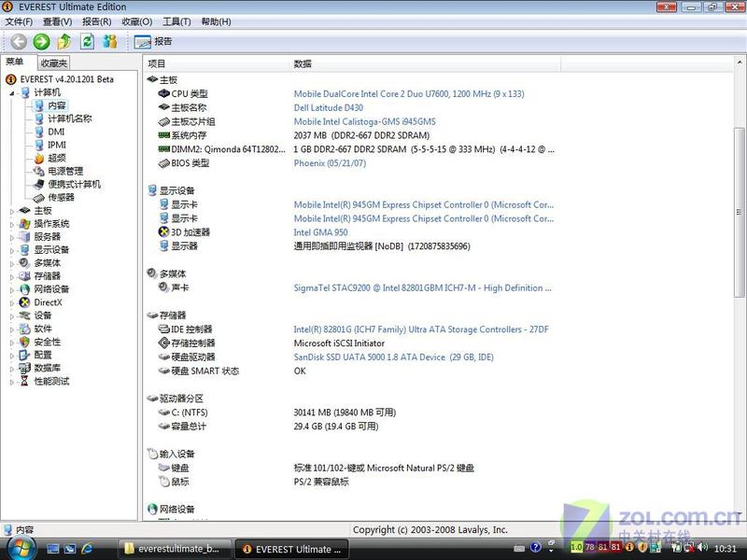Screen dimensions: 747x560
Task: Open the Intel GMA 950 link
Action: point(320,232)
